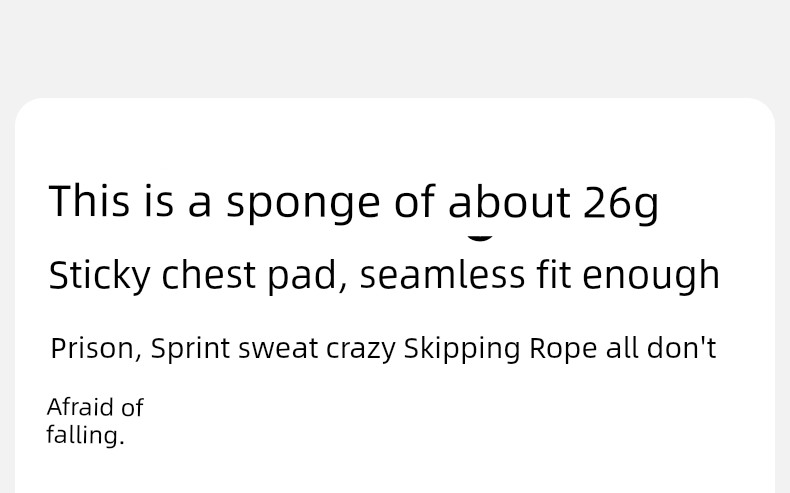Click the word "enough" ending second line

point(651,275)
